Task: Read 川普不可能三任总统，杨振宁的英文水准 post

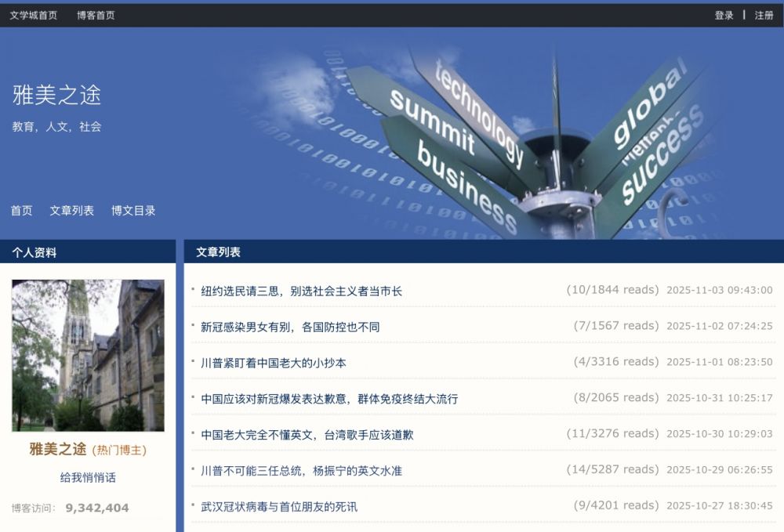Action: pos(301,470)
